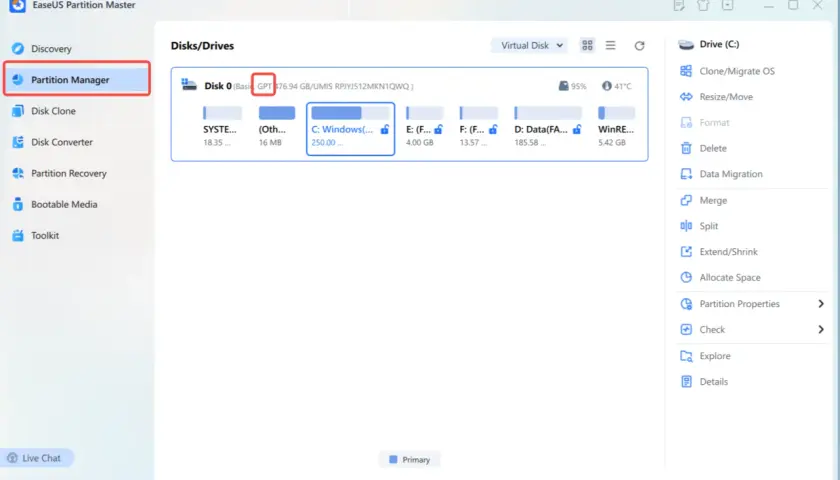
Task: Open Disk Clone from the sidebar
Action: (53, 111)
